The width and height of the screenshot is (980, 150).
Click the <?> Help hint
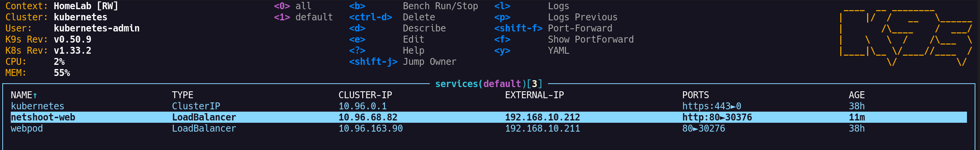[387, 51]
